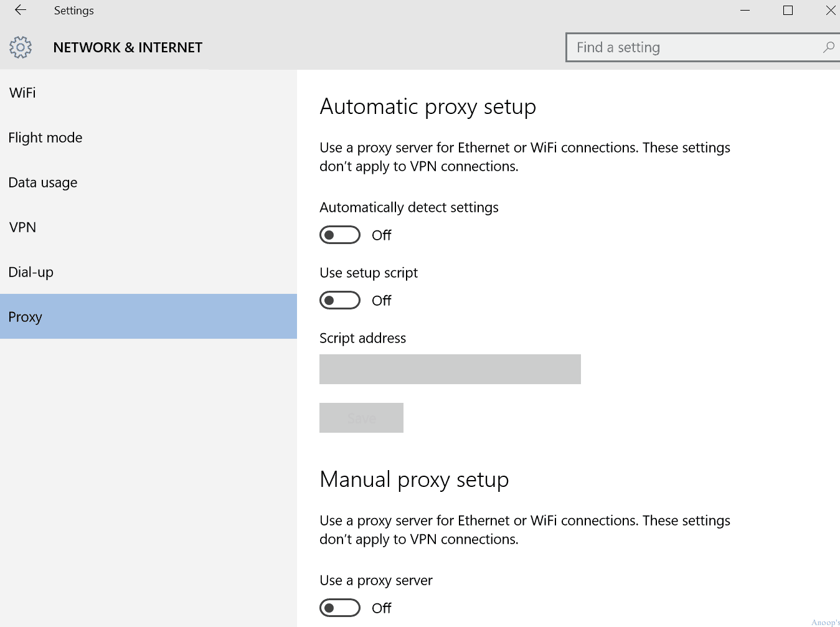Click the Script address text field

pyautogui.click(x=450, y=369)
